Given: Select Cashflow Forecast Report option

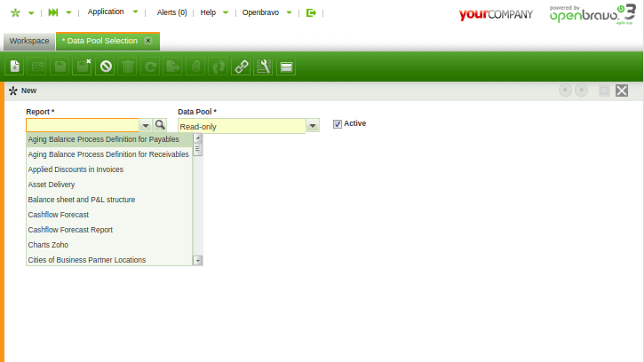Looking at the screenshot, I should point(109,230).
